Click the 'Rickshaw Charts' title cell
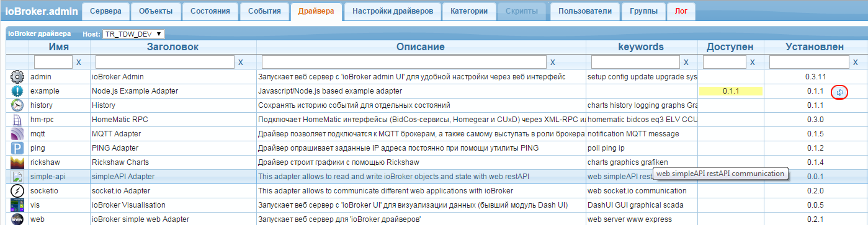868x225 pixels. click(x=172, y=162)
